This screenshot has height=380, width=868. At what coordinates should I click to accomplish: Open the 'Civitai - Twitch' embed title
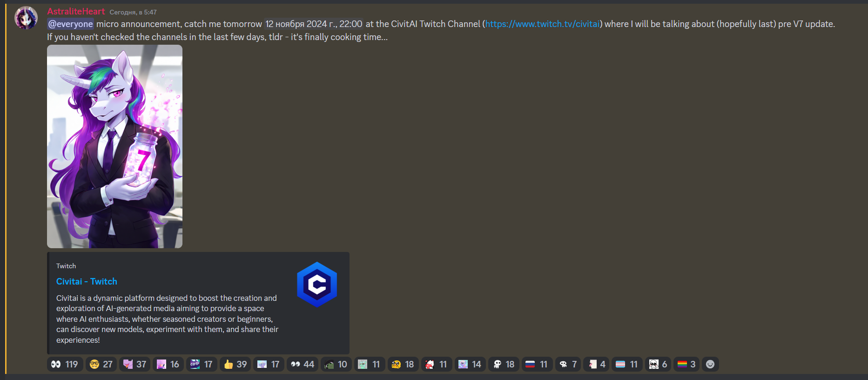(x=87, y=281)
